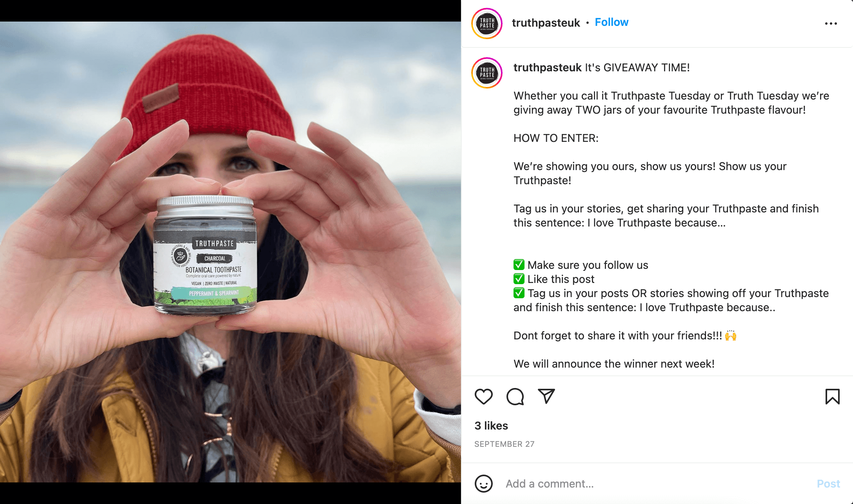The width and height of the screenshot is (853, 504).
Task: Toggle the green checkbox tag requirement
Action: [x=519, y=294]
